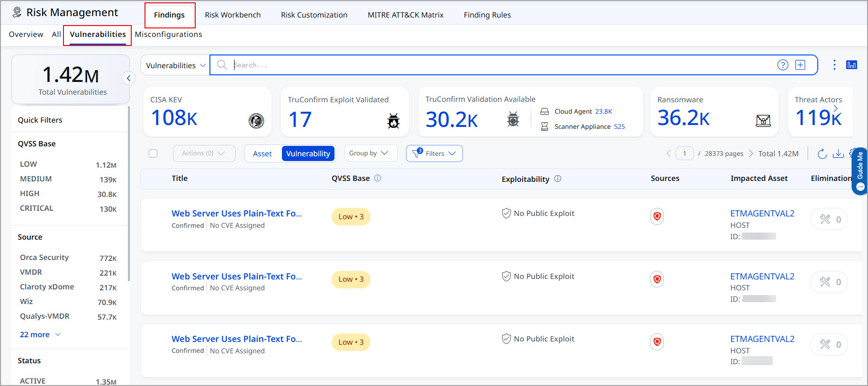
Task: Click the TruConfirm Validation Available bug icon
Action: tap(513, 119)
